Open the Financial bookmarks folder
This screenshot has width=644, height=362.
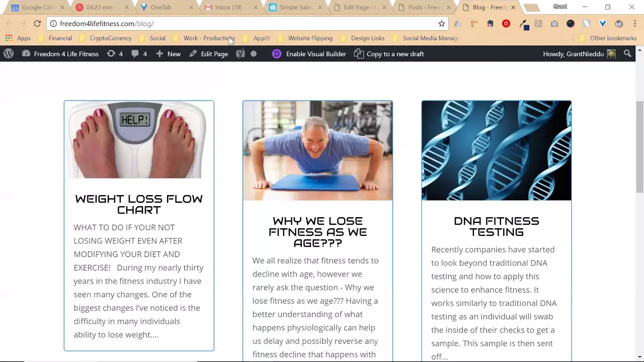point(55,38)
